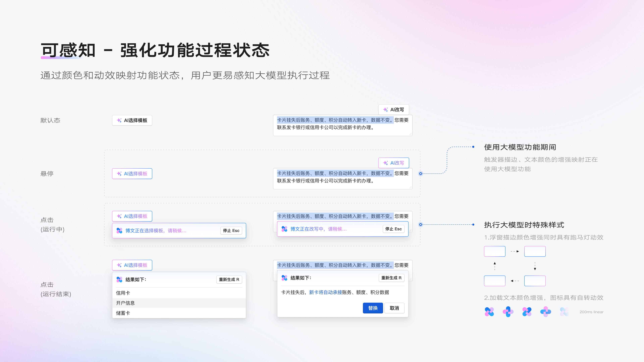This screenshot has height=362, width=644.
Task: Click the sparkle icon on default AI选择模板 button
Action: click(x=119, y=120)
